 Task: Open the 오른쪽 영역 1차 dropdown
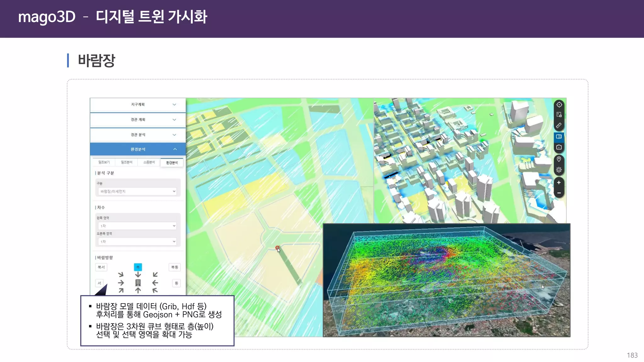point(137,242)
